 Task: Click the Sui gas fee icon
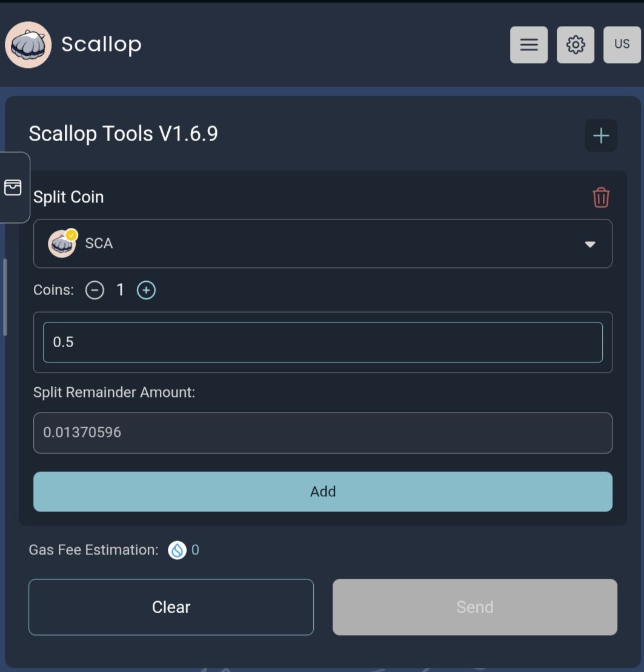[x=177, y=550]
